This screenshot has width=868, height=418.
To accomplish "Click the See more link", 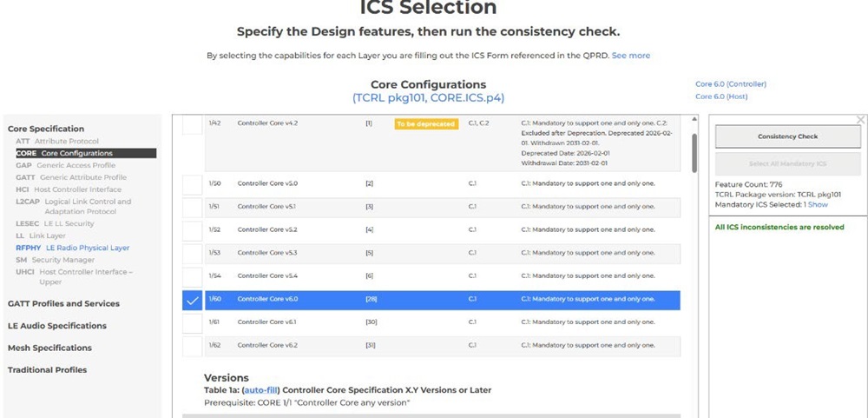I will [631, 56].
